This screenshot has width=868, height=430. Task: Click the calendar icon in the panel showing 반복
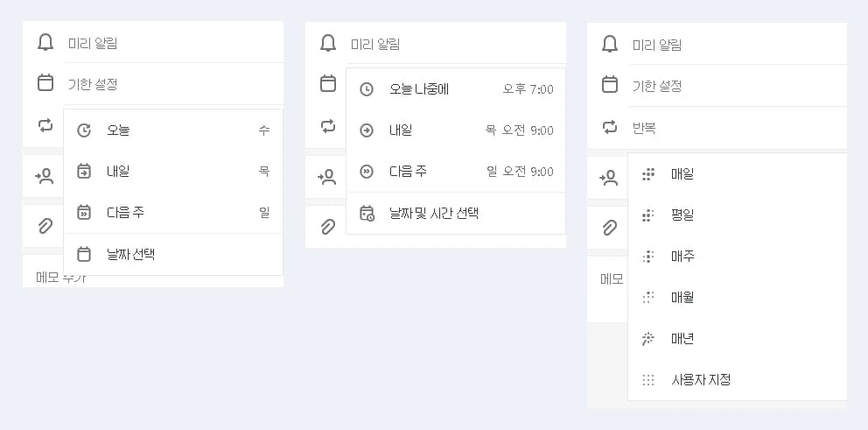tap(610, 85)
